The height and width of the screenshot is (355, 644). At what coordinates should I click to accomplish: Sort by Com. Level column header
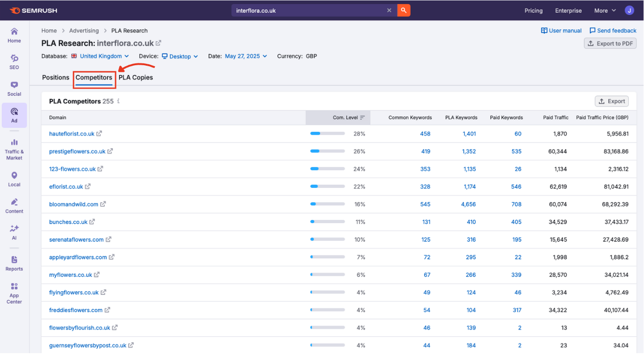(x=345, y=117)
